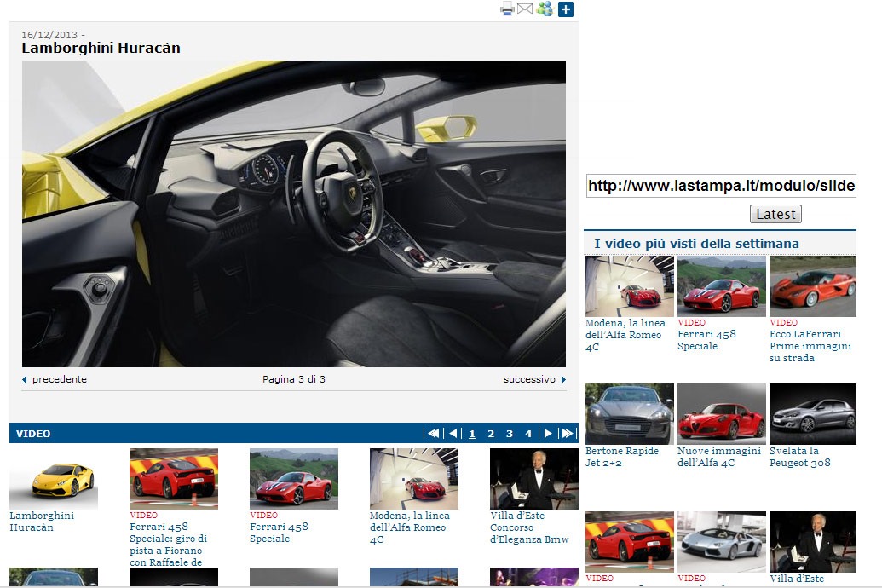Go back one page in VIDEO carousel
The height and width of the screenshot is (588, 882).
click(453, 433)
